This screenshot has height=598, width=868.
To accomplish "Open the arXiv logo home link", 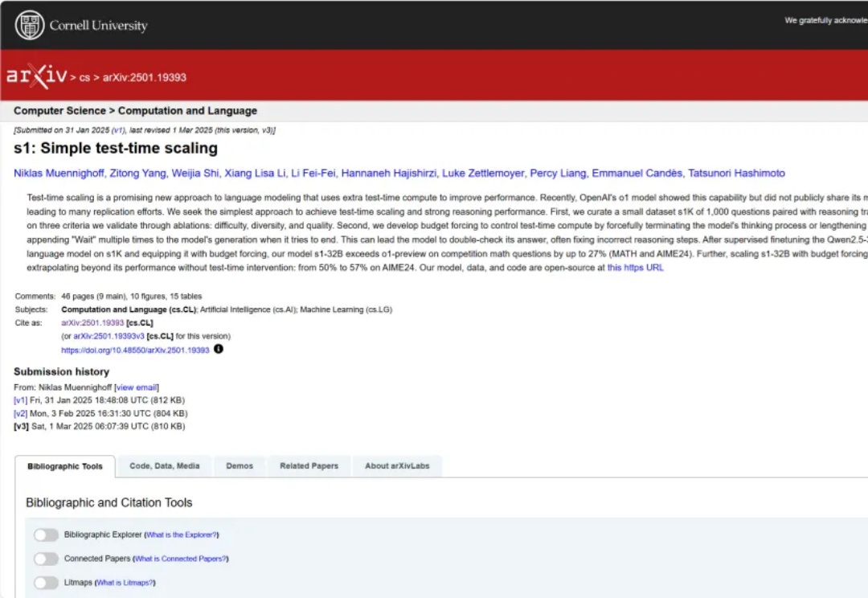I will (36, 76).
